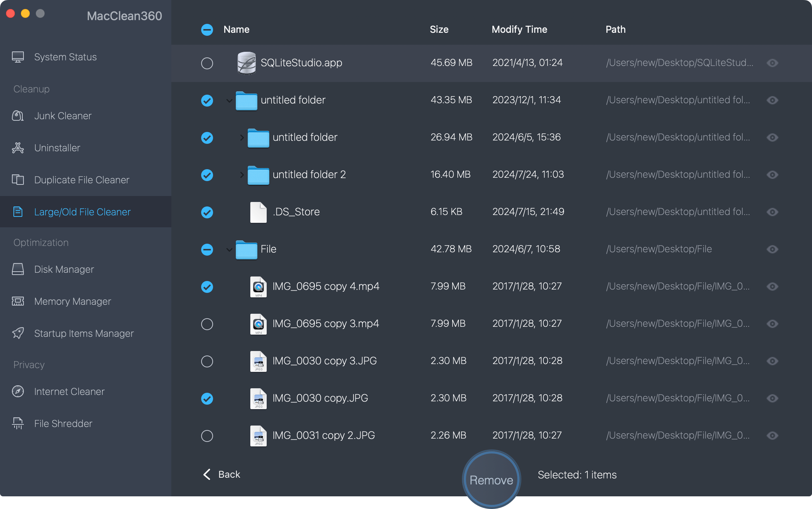The image size is (812, 509).
Task: Click the File Shredder icon
Action: (x=18, y=423)
